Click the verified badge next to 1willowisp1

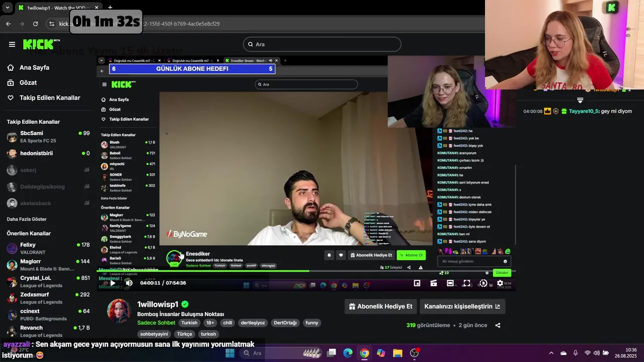click(185, 304)
